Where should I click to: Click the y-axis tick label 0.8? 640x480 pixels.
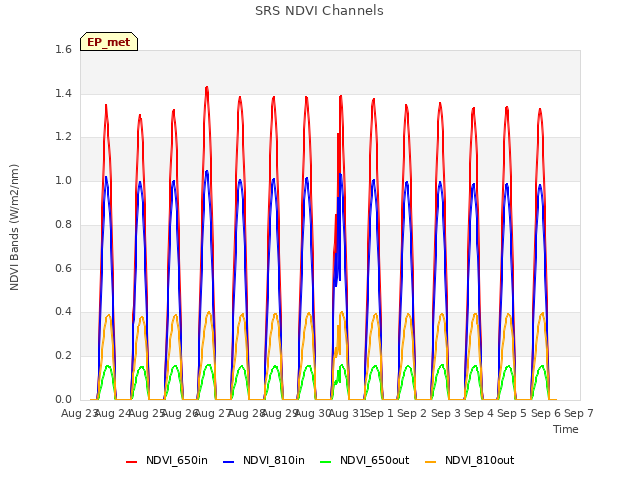coord(63,224)
